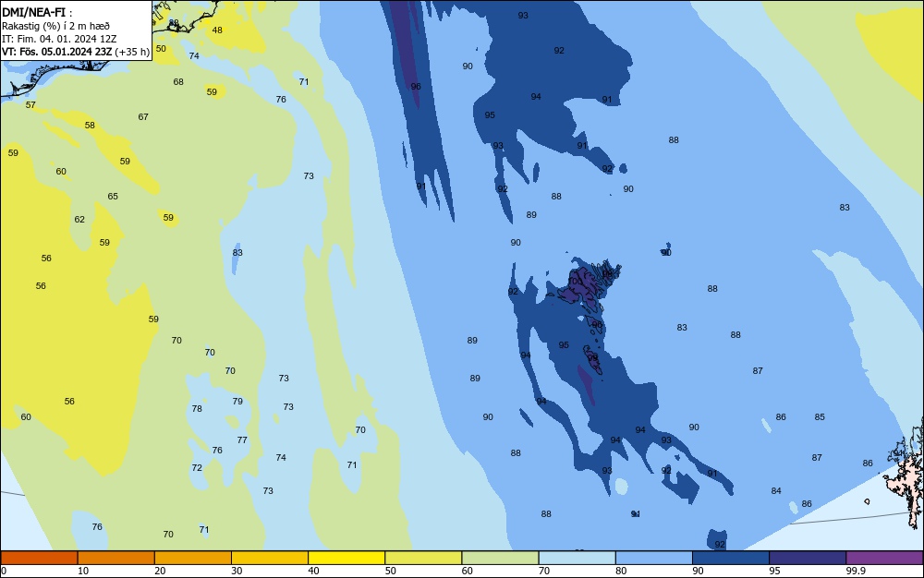The height and width of the screenshot is (578, 924).
Task: Click the map value '78'
Action: [x=197, y=408]
